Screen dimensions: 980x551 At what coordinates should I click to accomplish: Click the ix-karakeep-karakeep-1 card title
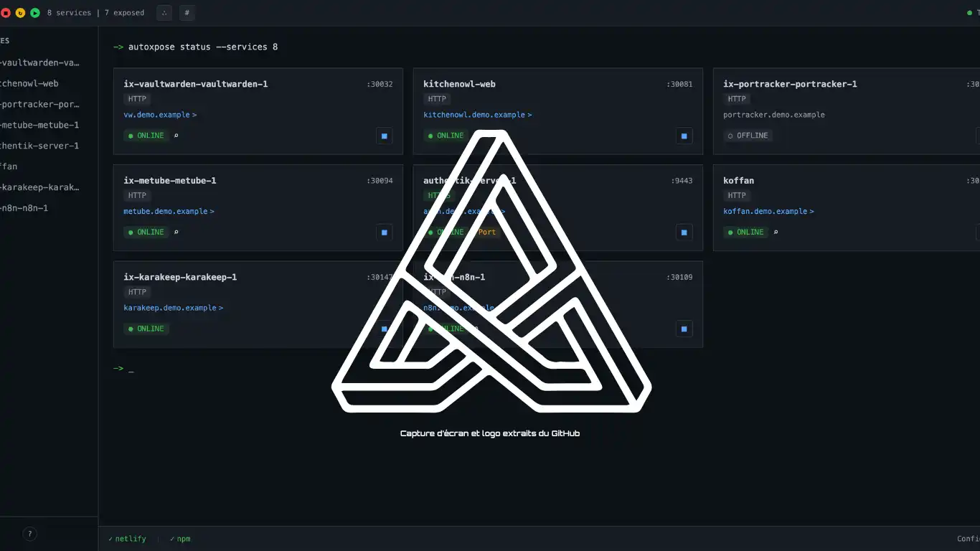pyautogui.click(x=180, y=277)
